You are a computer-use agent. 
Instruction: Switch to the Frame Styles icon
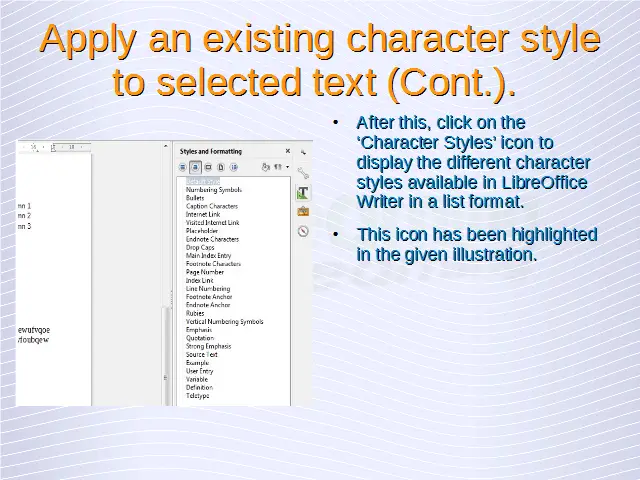pos(208,167)
